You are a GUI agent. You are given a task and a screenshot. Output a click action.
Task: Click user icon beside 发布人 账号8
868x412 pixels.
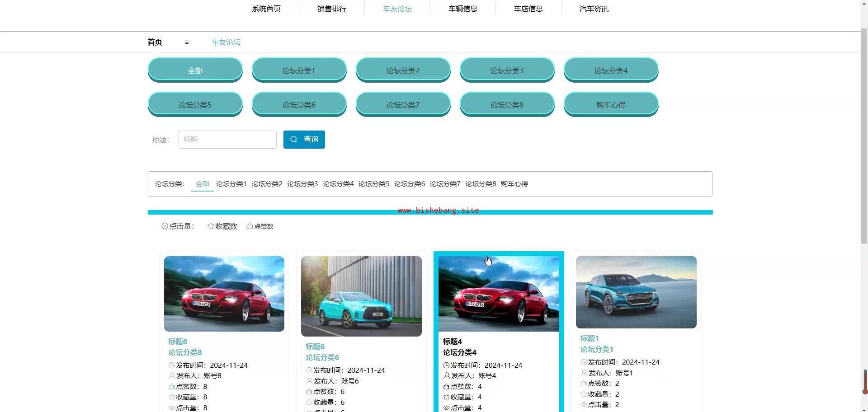(x=172, y=375)
